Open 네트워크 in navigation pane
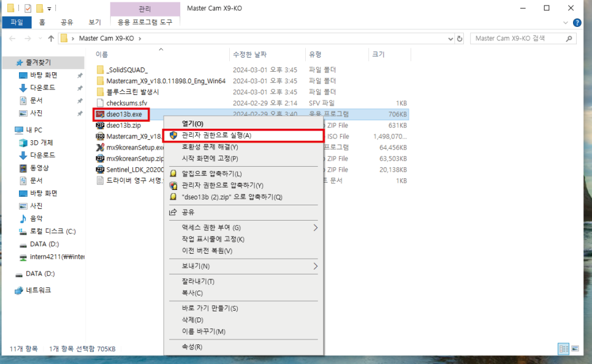The width and height of the screenshot is (592, 364). pyautogui.click(x=38, y=290)
